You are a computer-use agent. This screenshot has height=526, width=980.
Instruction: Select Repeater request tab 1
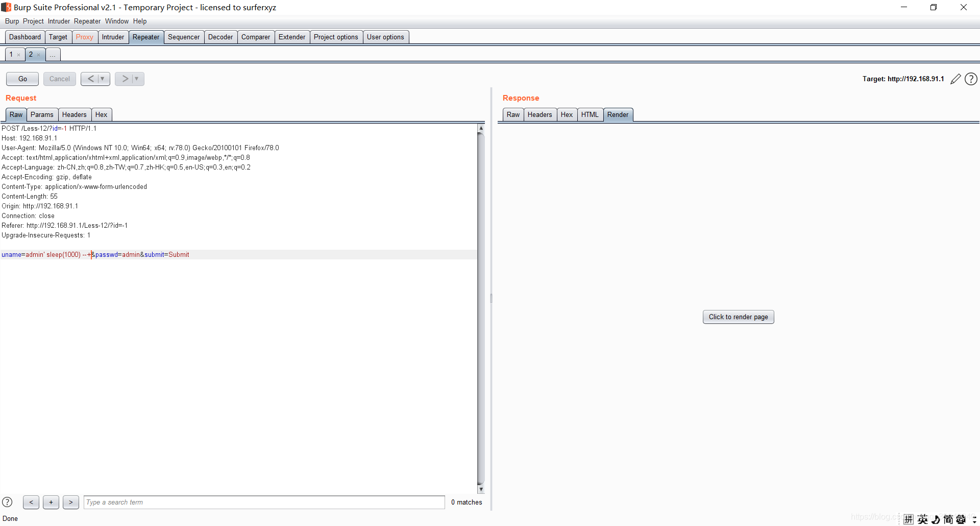pos(11,55)
